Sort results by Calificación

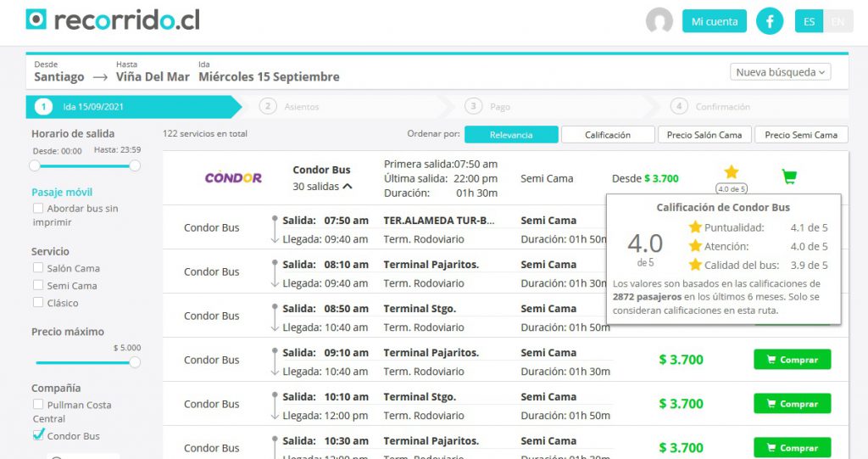tap(608, 135)
